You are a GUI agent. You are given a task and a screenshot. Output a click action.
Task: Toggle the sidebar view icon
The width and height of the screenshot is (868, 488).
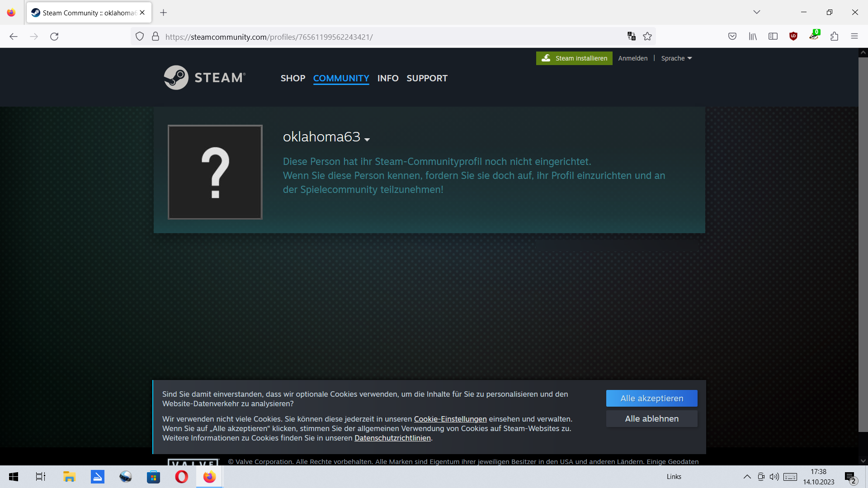pyautogui.click(x=773, y=37)
